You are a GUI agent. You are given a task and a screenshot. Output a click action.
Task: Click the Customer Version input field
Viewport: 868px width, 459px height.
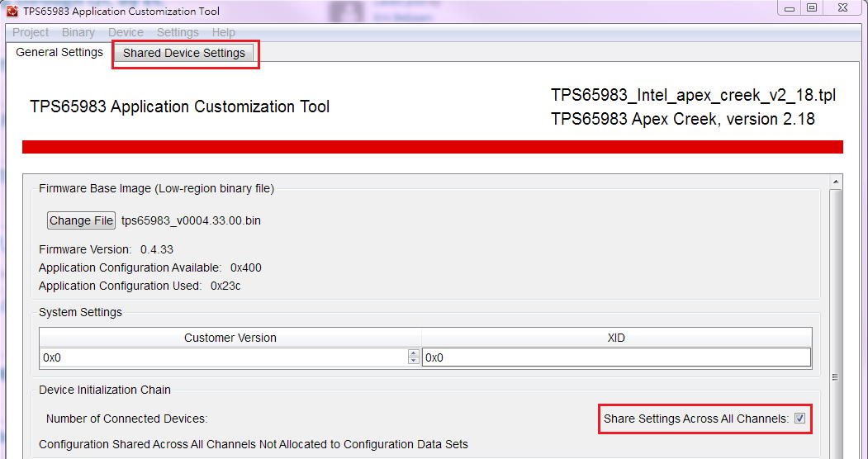[x=224, y=357]
